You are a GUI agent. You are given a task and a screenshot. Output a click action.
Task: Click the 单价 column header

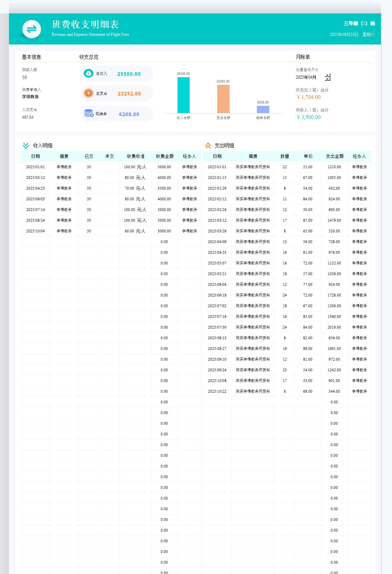point(308,156)
